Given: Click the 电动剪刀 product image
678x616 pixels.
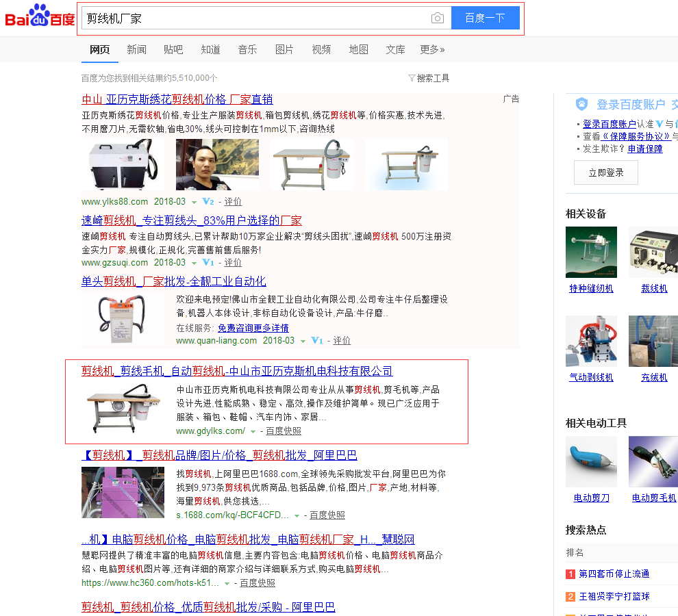Looking at the screenshot, I should point(591,461).
